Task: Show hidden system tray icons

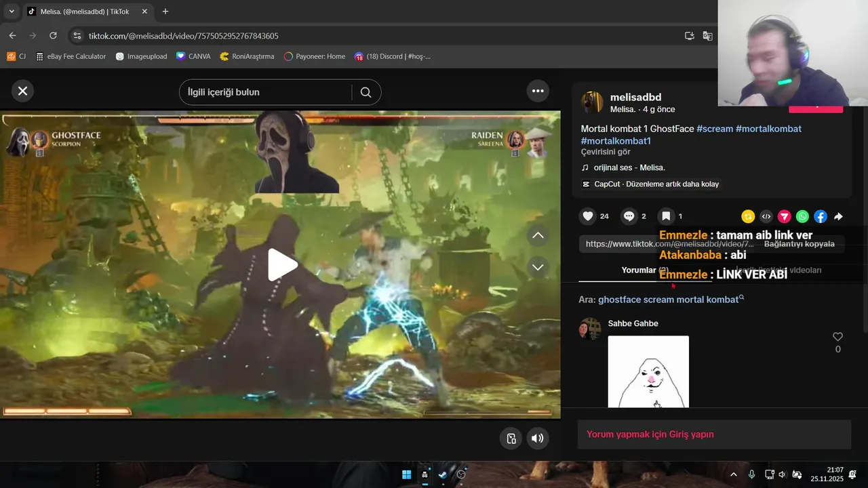Action: click(733, 474)
